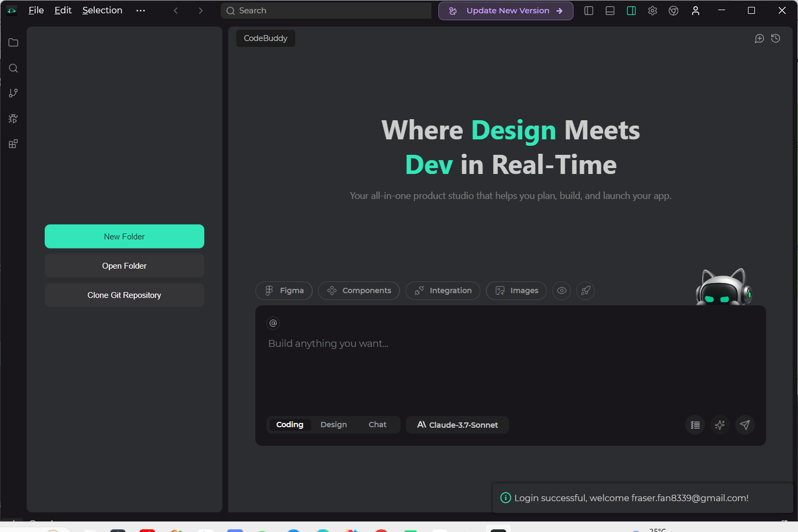The image size is (798, 532).
Task: Open the account profile icon
Action: pos(695,11)
